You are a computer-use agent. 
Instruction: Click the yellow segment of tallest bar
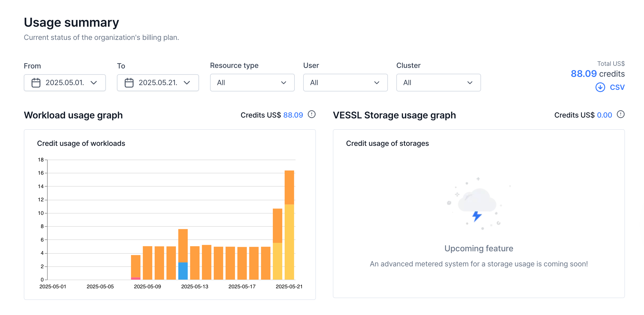(x=289, y=242)
